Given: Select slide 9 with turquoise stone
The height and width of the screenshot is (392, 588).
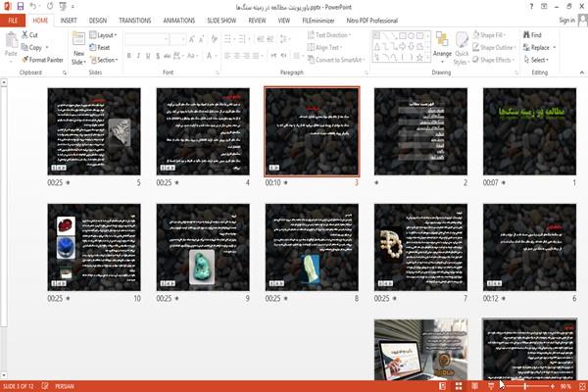Looking at the screenshot, I should point(203,247).
